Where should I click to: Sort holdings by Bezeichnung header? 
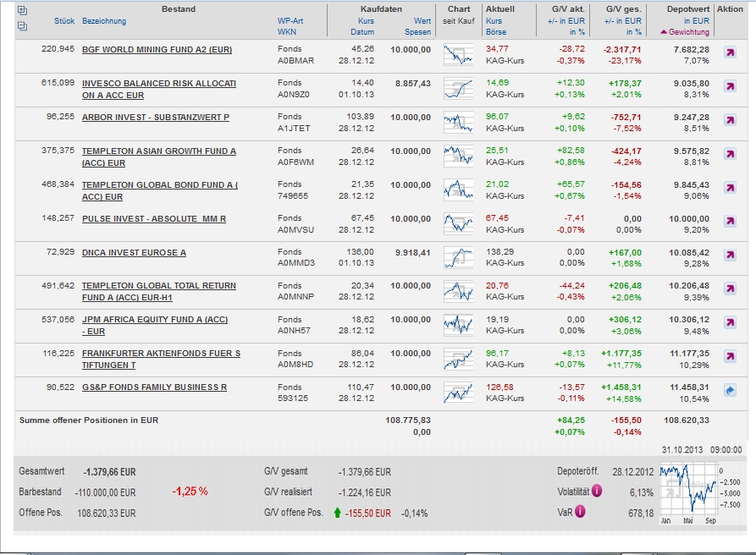pyautogui.click(x=104, y=21)
